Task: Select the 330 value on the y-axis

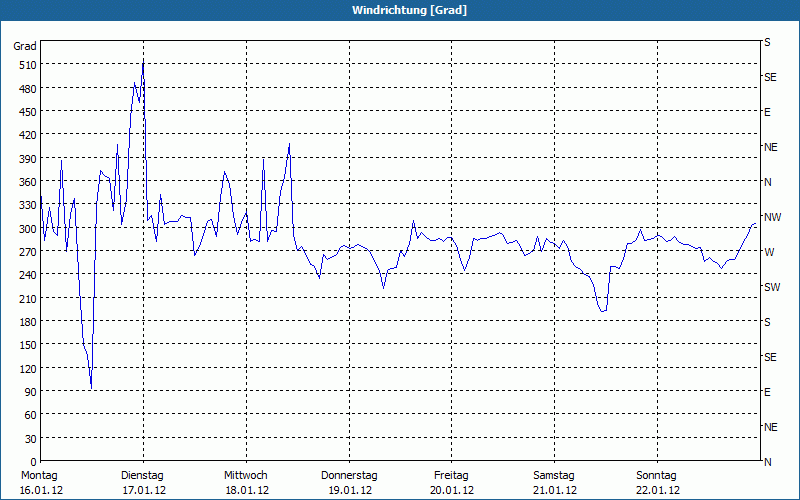Action: point(28,206)
